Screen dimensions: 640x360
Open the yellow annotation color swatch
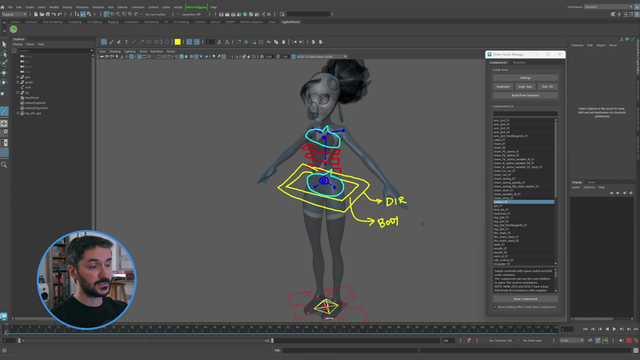click(x=178, y=42)
